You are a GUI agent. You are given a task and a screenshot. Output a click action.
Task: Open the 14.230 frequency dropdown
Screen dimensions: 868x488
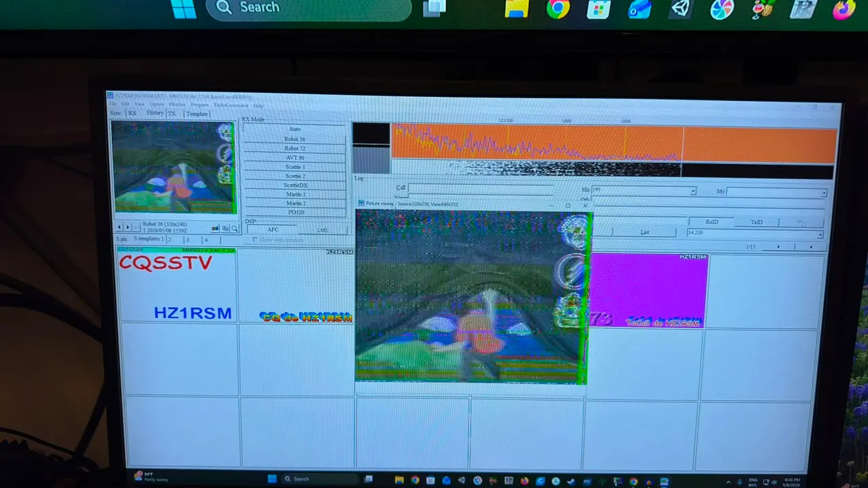[x=819, y=235]
